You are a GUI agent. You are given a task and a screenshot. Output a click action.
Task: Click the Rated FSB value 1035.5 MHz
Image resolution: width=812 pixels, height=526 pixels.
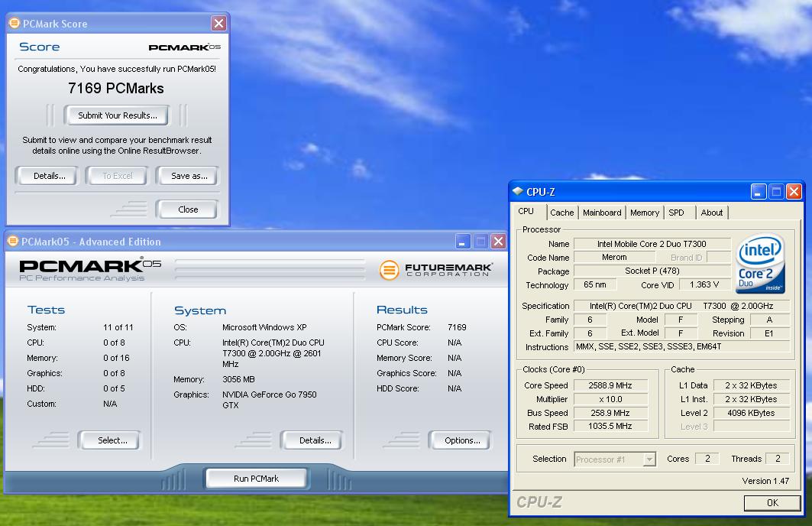pos(610,426)
